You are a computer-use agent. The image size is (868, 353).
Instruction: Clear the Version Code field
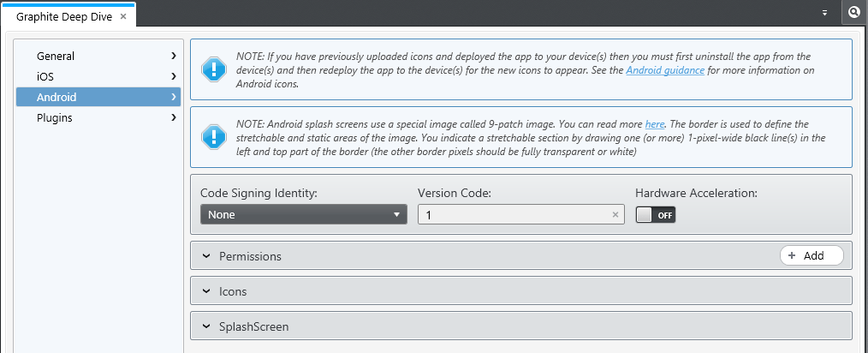point(615,214)
